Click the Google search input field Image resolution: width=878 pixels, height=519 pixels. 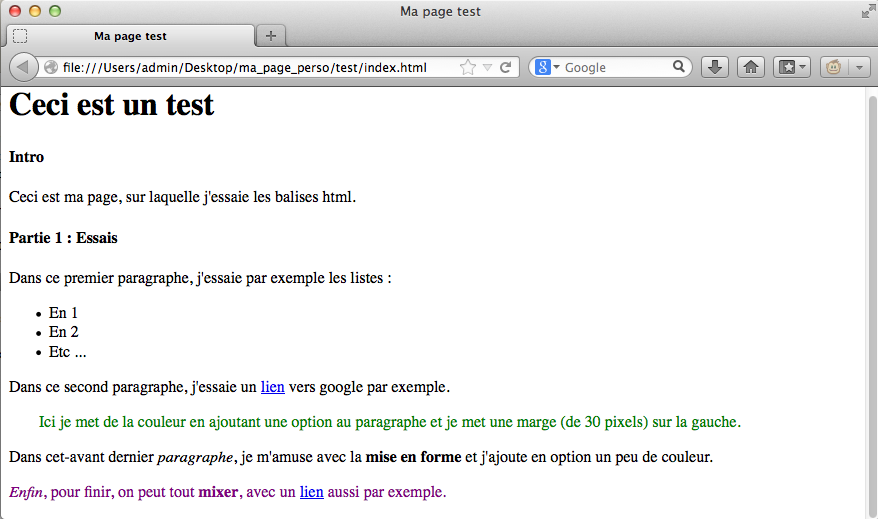pos(616,67)
